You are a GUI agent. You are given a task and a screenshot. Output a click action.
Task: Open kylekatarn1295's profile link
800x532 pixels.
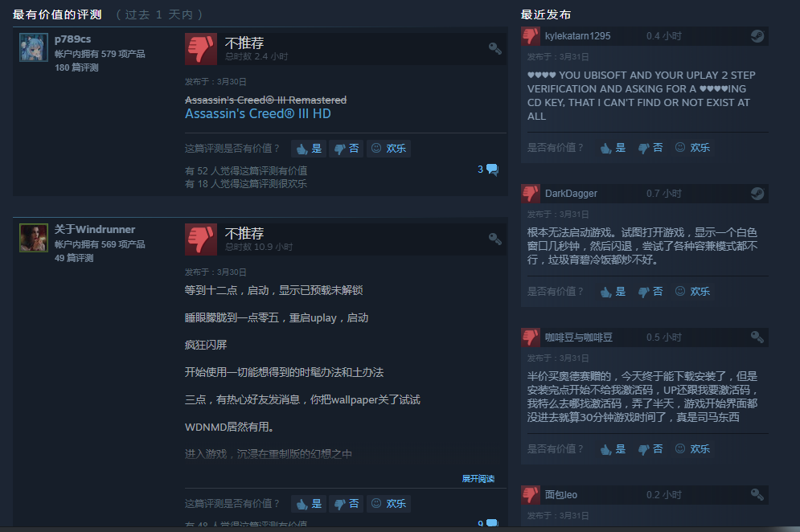[x=577, y=35]
